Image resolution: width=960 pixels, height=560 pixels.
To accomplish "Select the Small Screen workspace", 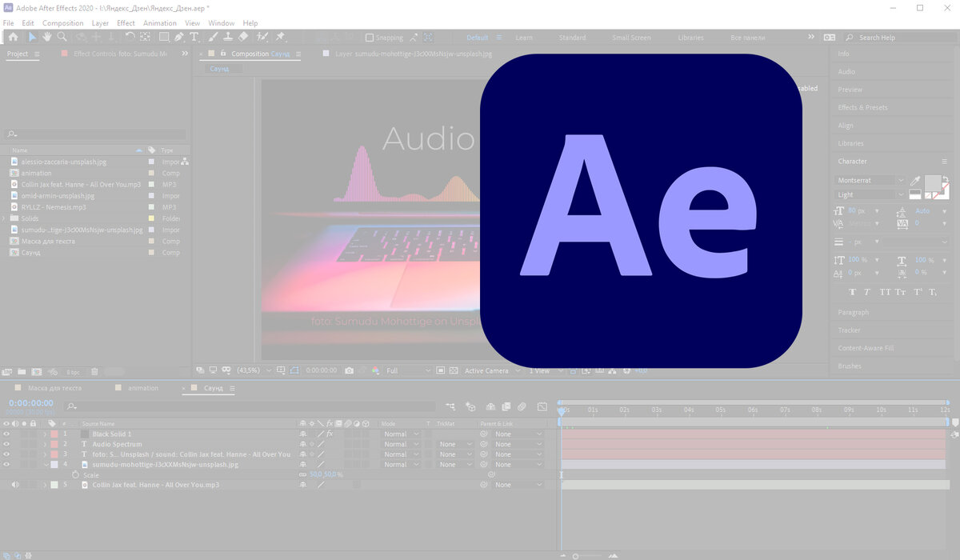I will click(631, 38).
